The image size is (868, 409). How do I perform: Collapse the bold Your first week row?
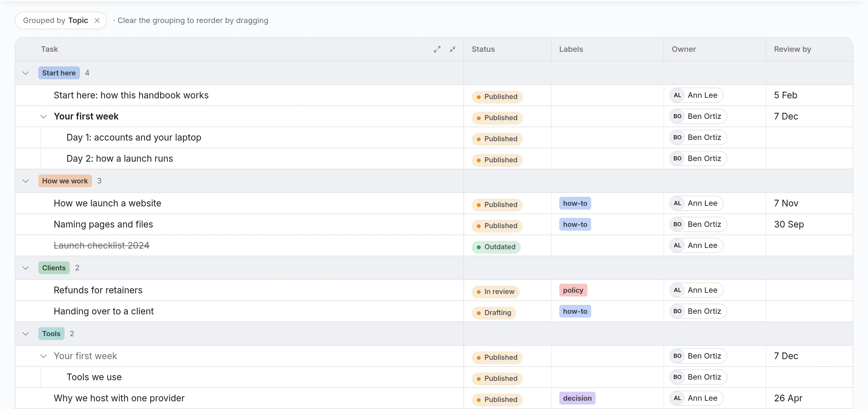click(43, 117)
